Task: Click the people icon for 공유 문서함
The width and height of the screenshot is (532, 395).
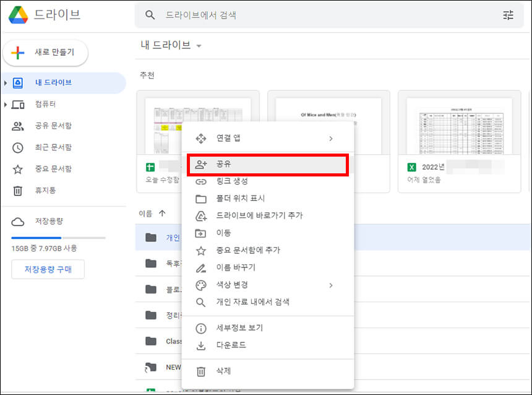Action: [x=19, y=126]
